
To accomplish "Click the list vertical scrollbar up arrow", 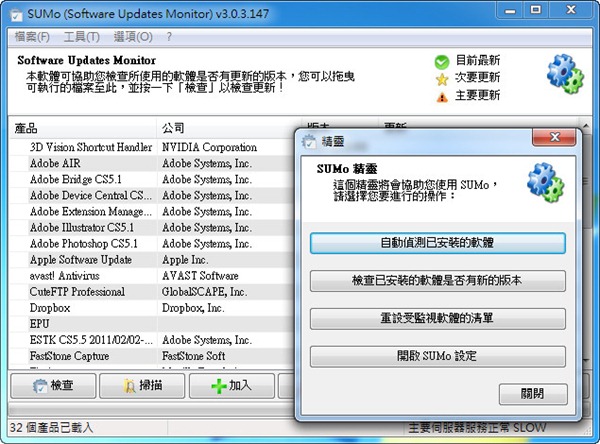I will coord(585,126).
